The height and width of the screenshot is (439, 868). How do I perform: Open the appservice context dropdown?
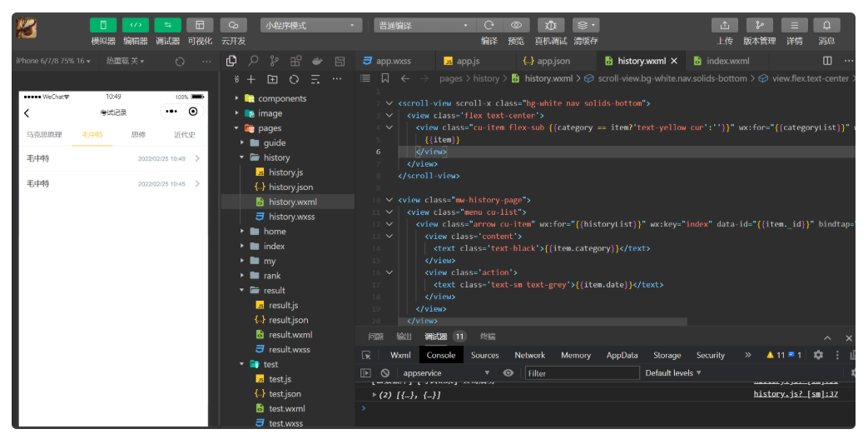coord(446,373)
